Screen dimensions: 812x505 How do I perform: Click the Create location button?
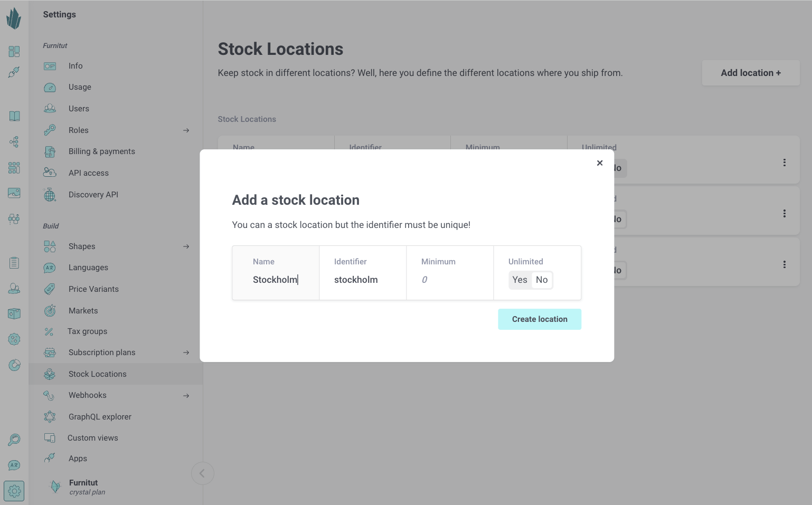539,319
